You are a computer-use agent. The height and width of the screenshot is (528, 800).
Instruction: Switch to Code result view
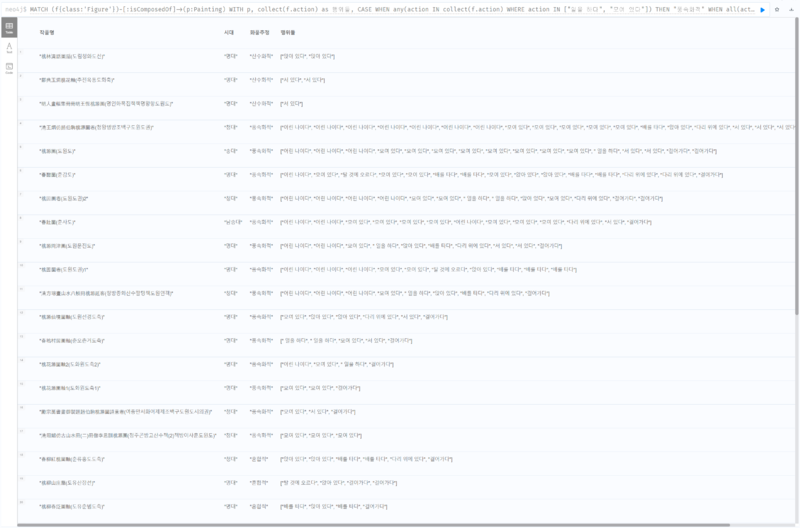click(x=9, y=68)
